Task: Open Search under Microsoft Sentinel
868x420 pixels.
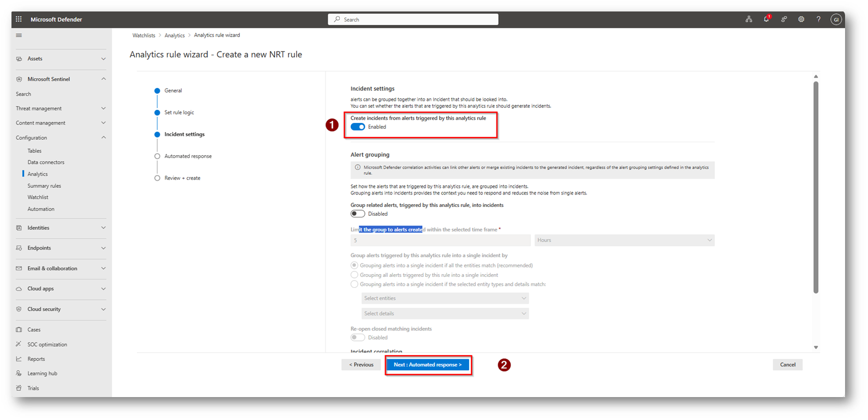Action: [x=23, y=94]
